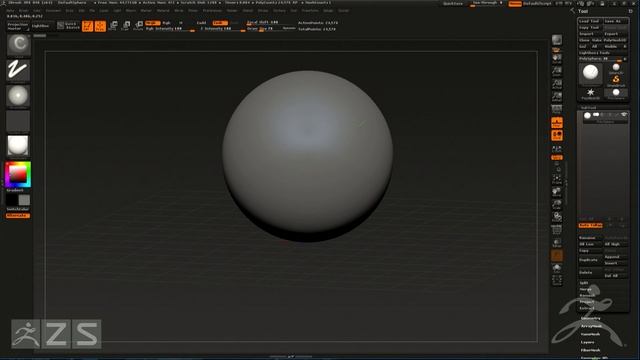This screenshot has height=360, width=640.
Task: Click the Quick Sketch icon
Action: [x=68, y=26]
